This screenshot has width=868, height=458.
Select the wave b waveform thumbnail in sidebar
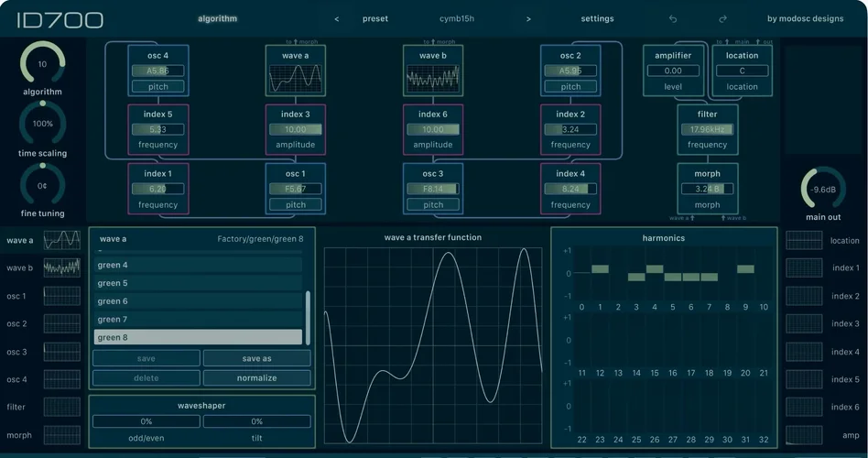(62, 267)
